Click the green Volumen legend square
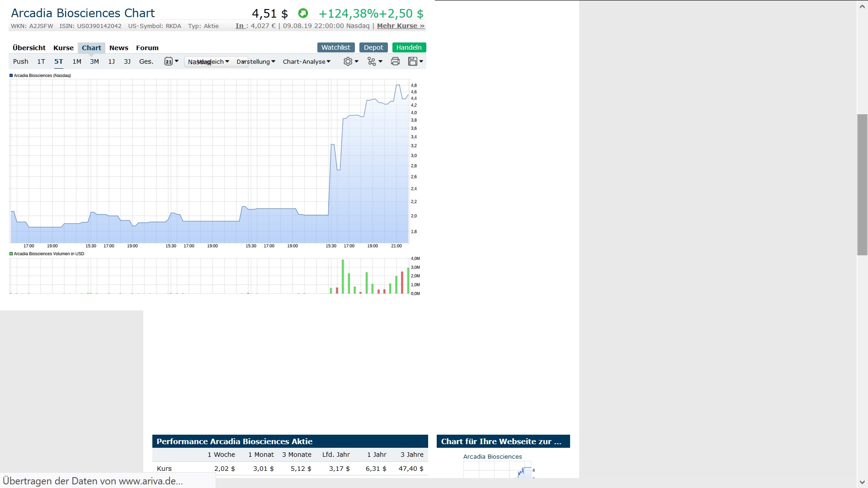This screenshot has width=868, height=488. pyautogui.click(x=11, y=254)
